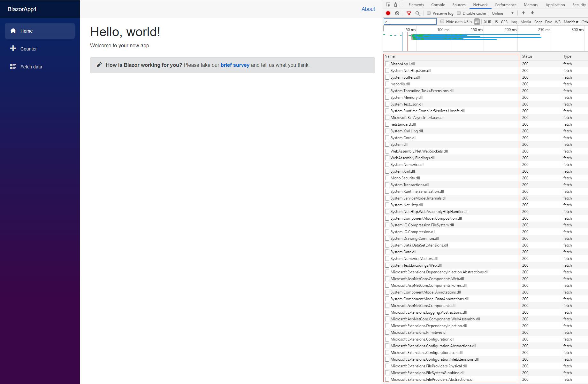Viewport: 588px width, 384px height.
Task: Sort by Type column header
Action: coord(575,56)
